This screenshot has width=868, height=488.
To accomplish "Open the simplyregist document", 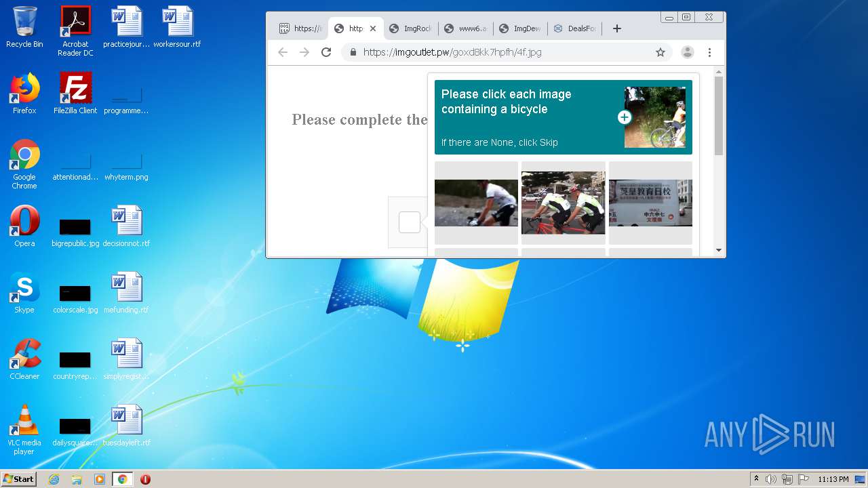I will [126, 359].
